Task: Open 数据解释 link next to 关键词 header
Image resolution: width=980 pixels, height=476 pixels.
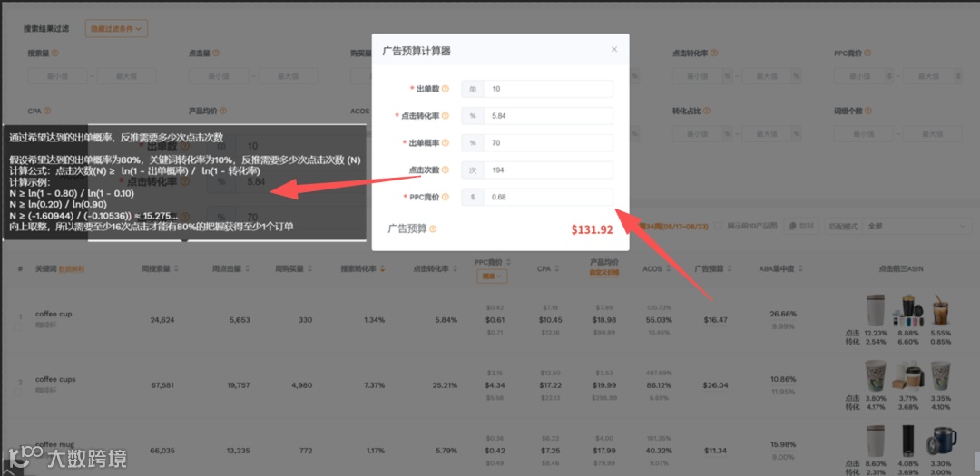Action: [72, 268]
